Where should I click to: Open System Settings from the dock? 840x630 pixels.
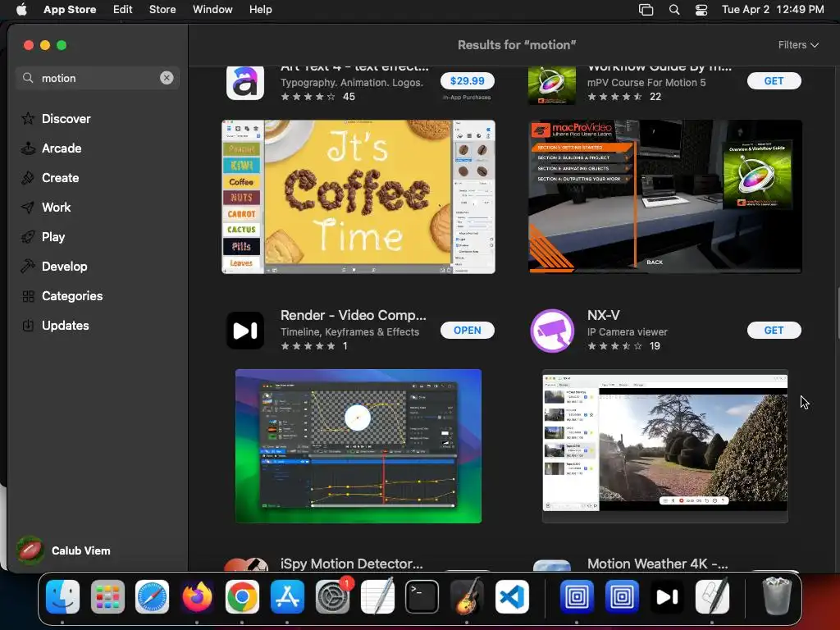pos(332,596)
